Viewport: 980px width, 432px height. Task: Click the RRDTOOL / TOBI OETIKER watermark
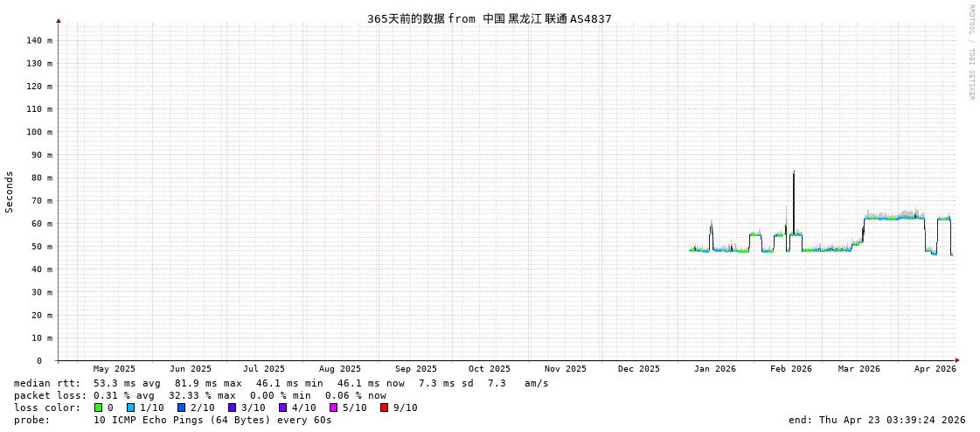pos(970,52)
